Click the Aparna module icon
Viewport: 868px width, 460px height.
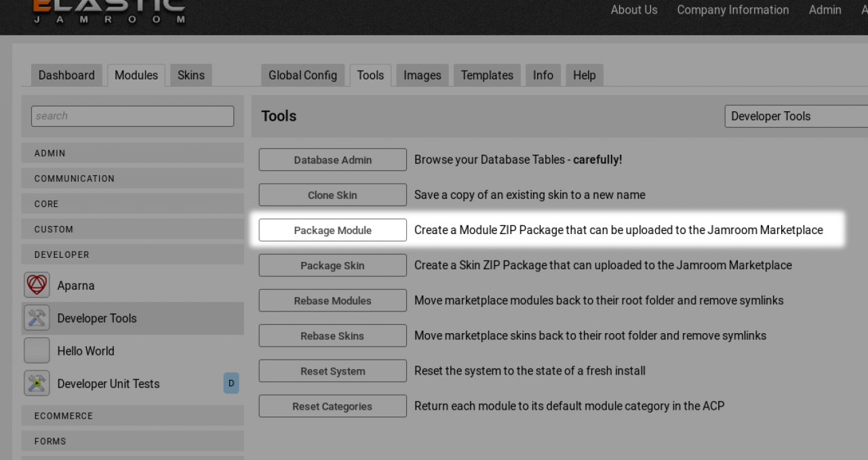(x=37, y=285)
